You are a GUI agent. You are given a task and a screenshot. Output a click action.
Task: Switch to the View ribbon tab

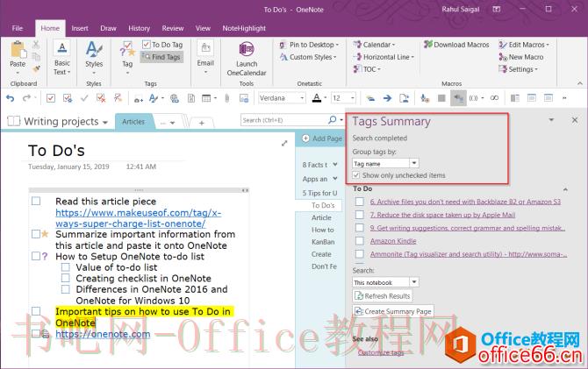[x=203, y=28]
